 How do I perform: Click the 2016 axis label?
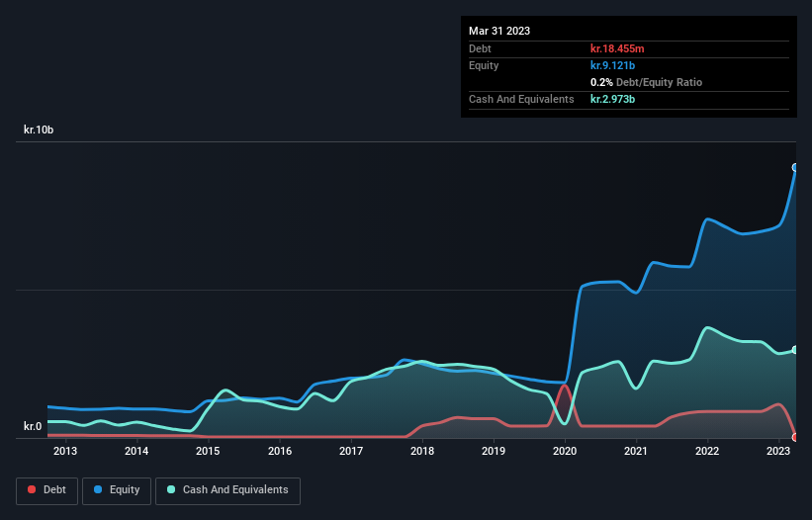click(x=280, y=451)
